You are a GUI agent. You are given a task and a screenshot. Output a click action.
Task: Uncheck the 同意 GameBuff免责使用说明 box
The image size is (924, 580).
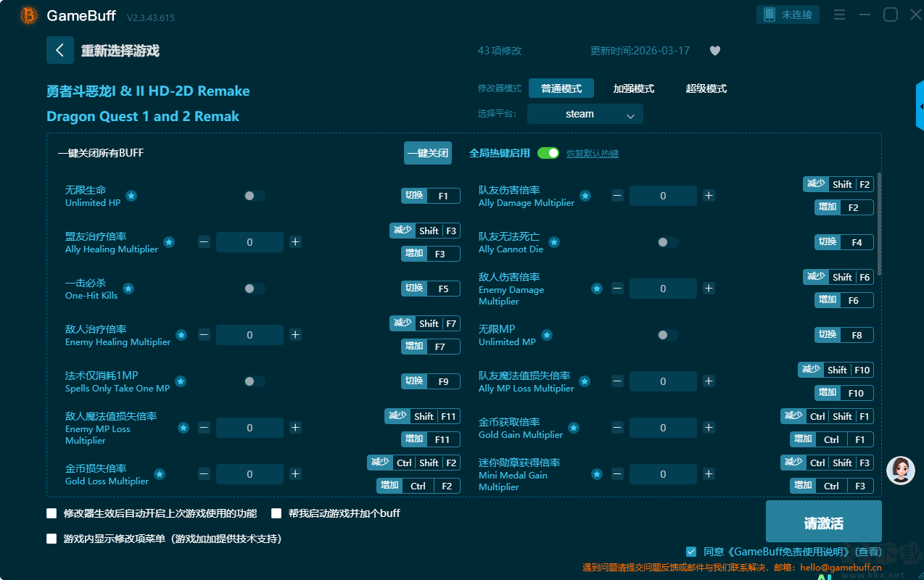pyautogui.click(x=691, y=552)
